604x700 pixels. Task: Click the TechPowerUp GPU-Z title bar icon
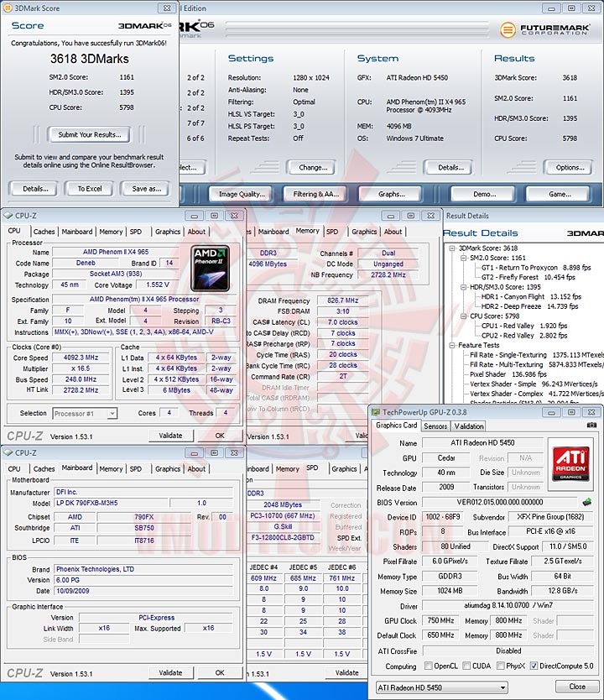point(376,412)
